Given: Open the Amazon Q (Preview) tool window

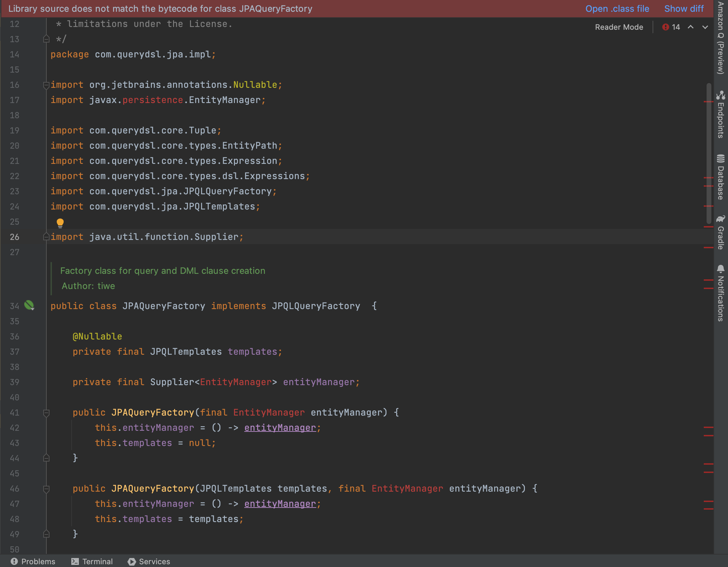Looking at the screenshot, I should pyautogui.click(x=721, y=38).
